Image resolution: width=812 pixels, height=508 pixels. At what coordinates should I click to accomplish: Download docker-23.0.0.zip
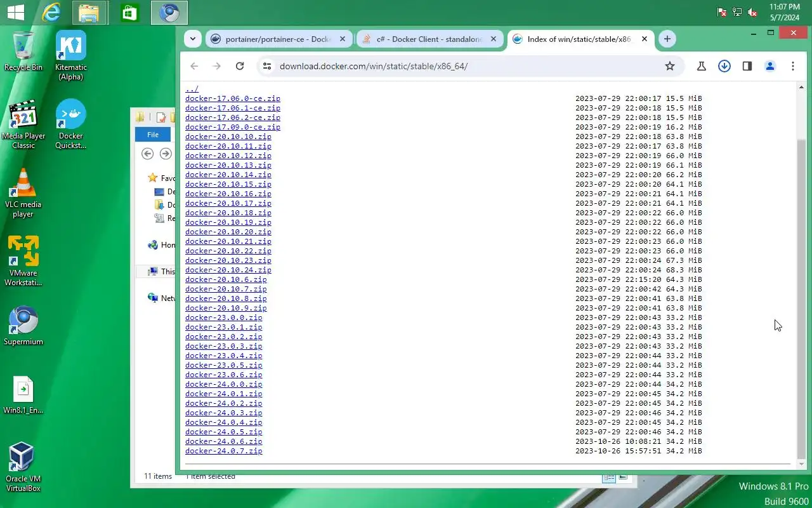(x=224, y=317)
